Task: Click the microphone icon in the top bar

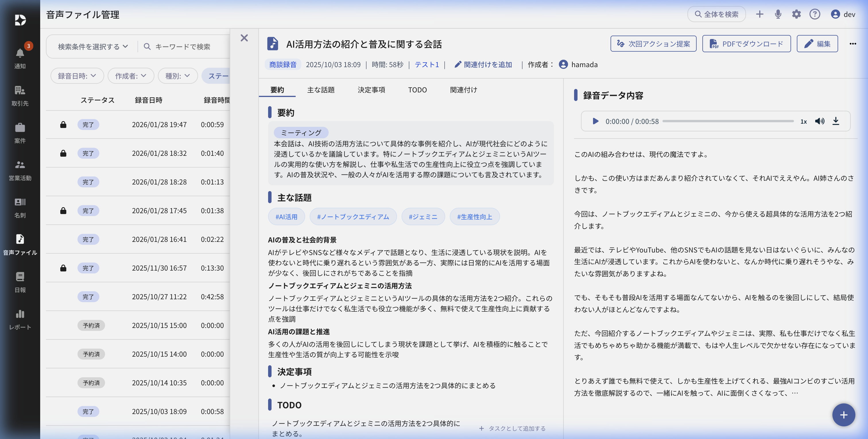Action: [x=778, y=14]
